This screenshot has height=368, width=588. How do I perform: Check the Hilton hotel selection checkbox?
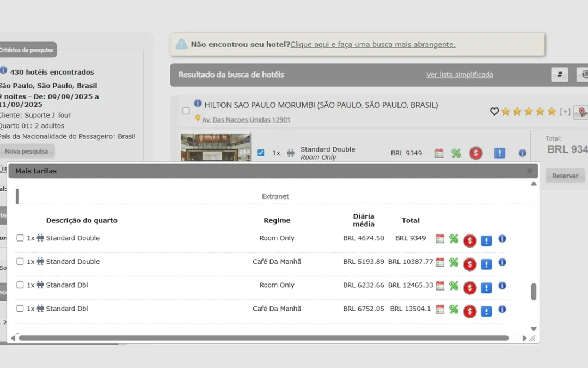coord(186,111)
